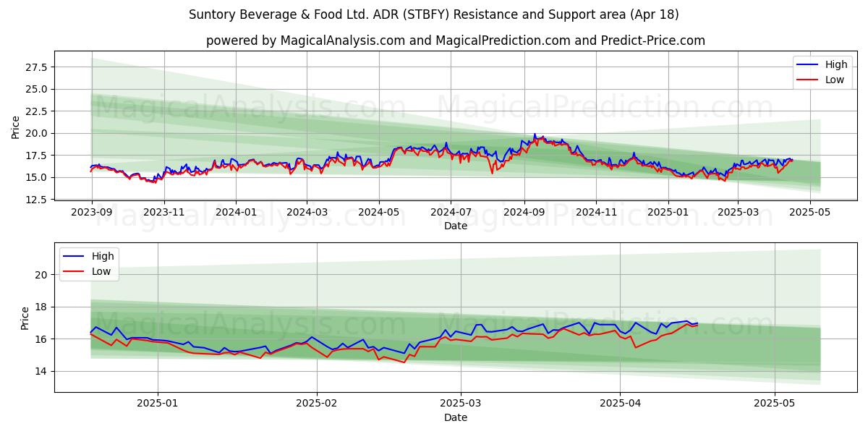868x434 pixels.
Task: Click the 'Low' legend label in top chart
Action: (835, 80)
